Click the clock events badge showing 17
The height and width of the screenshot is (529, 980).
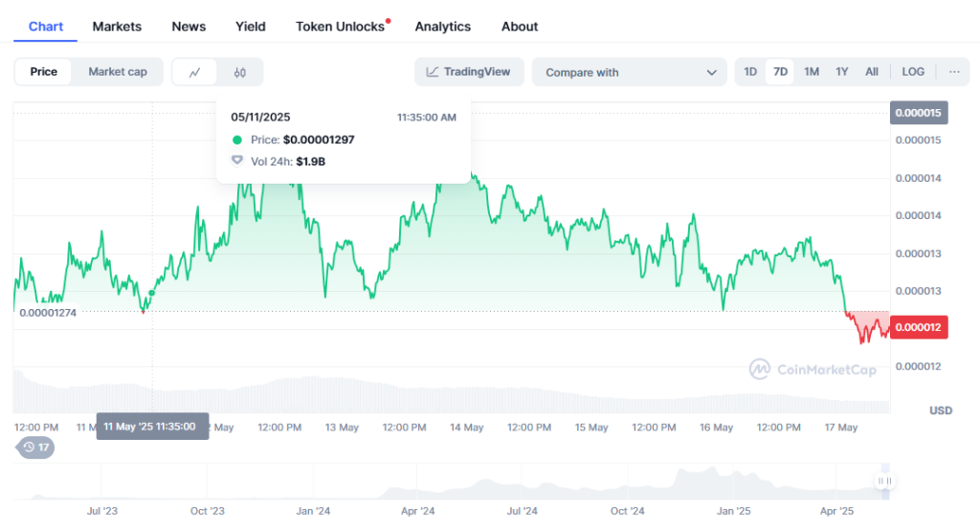click(x=36, y=447)
